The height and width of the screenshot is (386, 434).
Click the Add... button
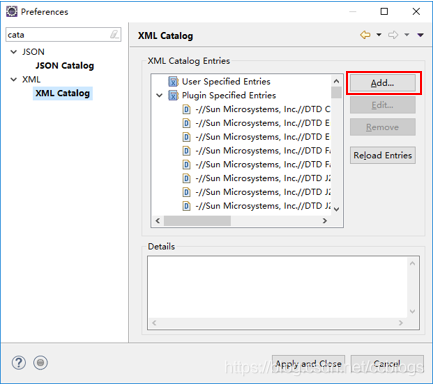(x=383, y=83)
